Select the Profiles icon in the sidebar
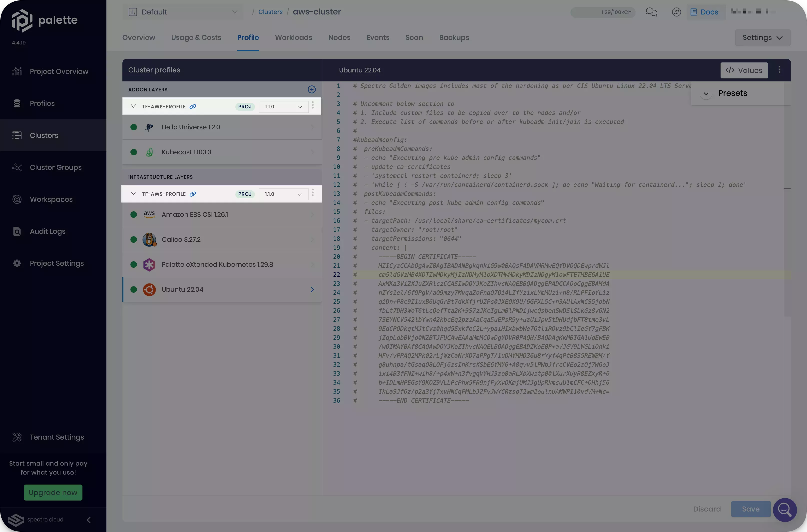The width and height of the screenshot is (807, 532). click(x=17, y=103)
